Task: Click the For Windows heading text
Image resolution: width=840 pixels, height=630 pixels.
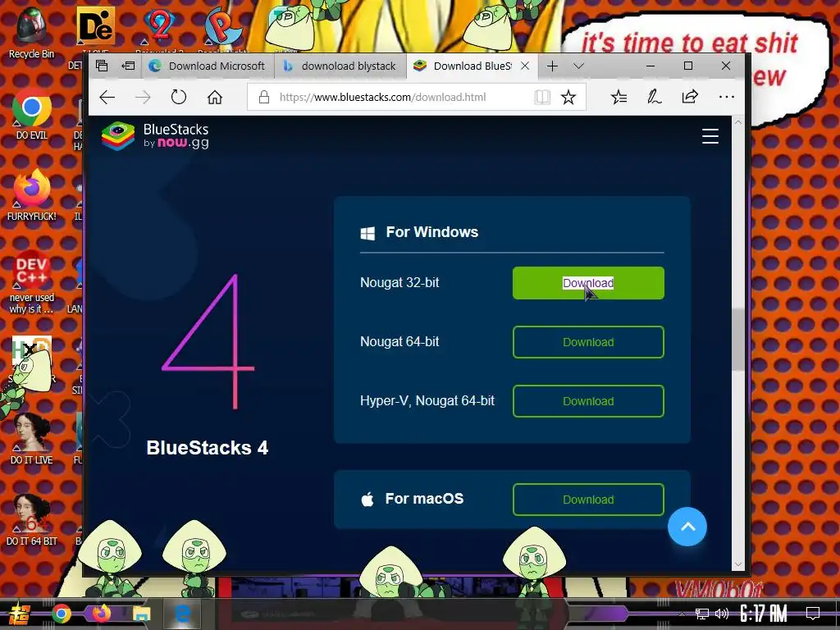Action: pyautogui.click(x=431, y=232)
